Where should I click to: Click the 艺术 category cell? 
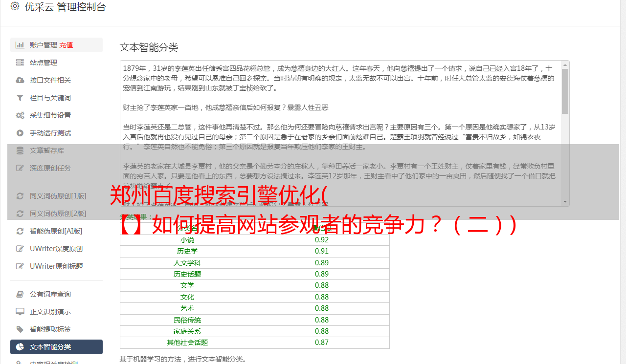(187, 308)
